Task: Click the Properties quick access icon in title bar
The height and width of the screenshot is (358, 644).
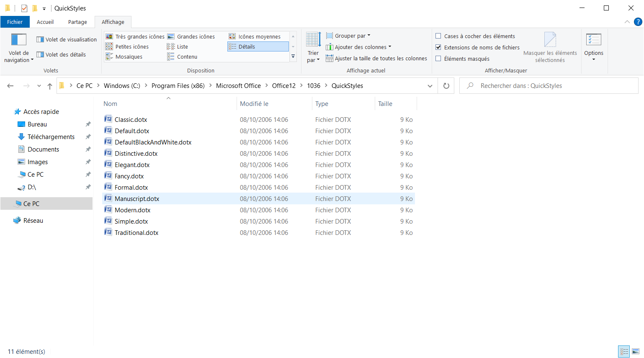Action: pos(24,8)
